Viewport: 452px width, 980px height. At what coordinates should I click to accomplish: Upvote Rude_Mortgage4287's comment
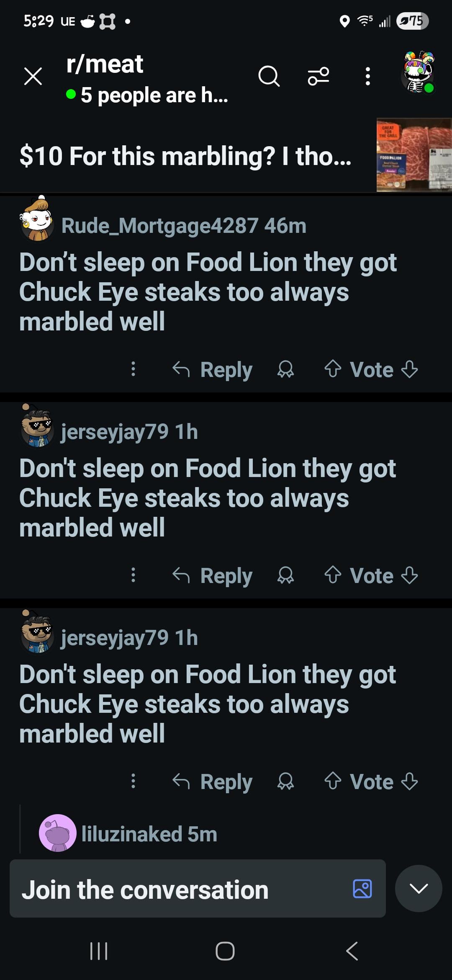pos(333,369)
